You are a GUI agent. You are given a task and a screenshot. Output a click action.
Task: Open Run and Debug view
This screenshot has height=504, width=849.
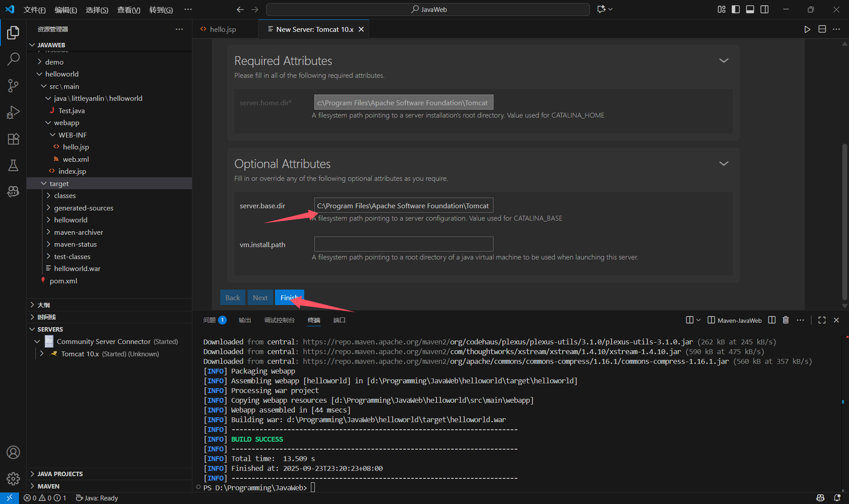click(13, 112)
